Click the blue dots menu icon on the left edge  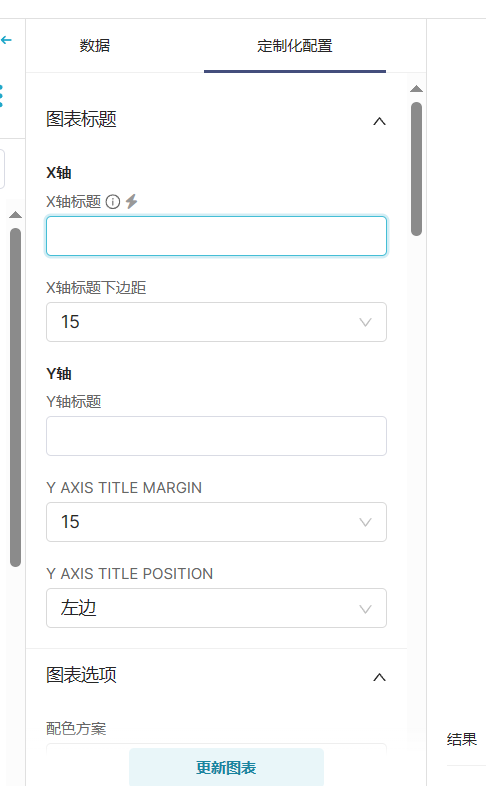[x=2, y=95]
